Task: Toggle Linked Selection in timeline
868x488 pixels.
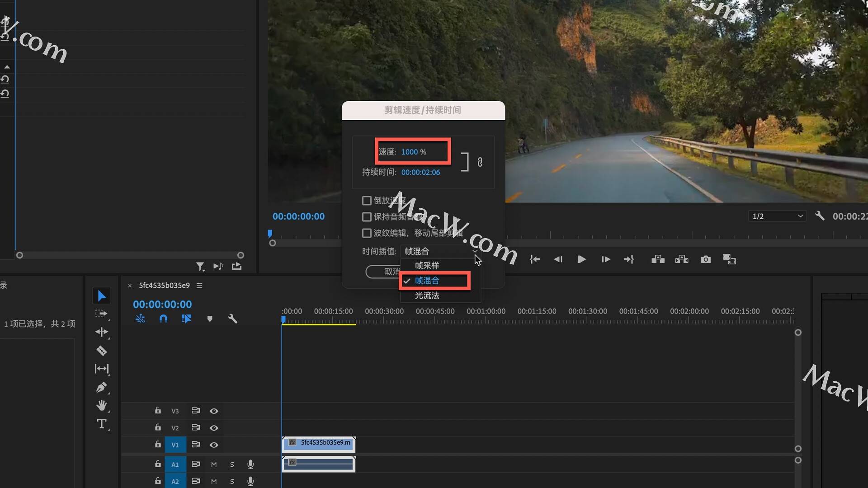Action: (186, 319)
